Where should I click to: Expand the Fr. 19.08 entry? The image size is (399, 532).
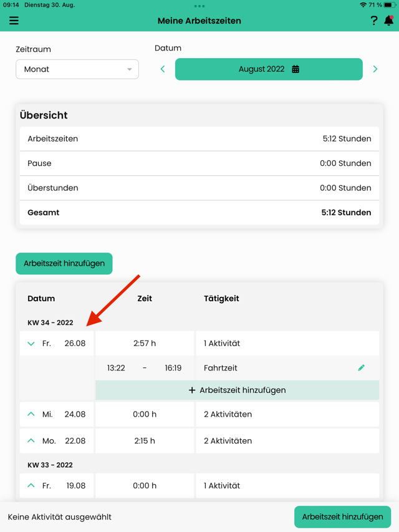(31, 485)
